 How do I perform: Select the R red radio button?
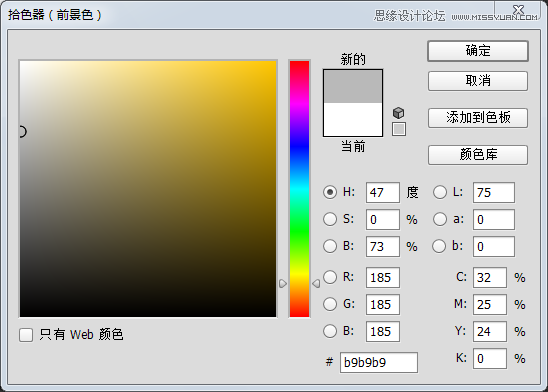pyautogui.click(x=330, y=277)
